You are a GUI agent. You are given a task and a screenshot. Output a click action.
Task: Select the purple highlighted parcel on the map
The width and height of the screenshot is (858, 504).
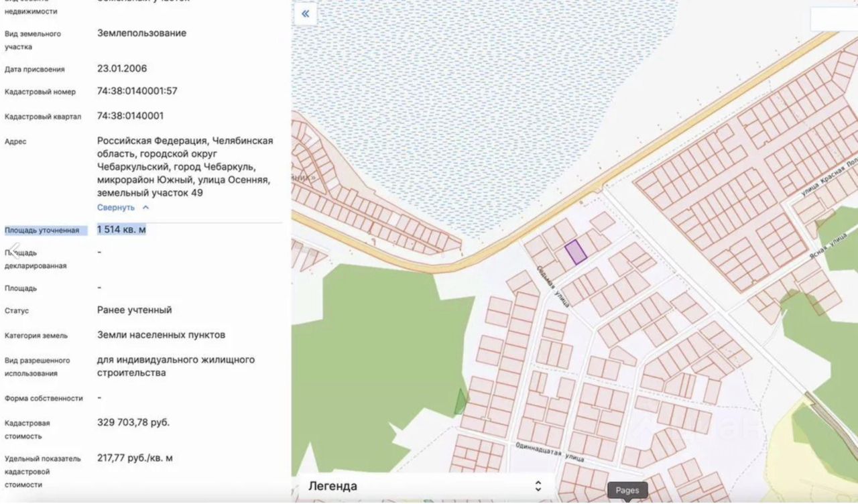tap(576, 252)
